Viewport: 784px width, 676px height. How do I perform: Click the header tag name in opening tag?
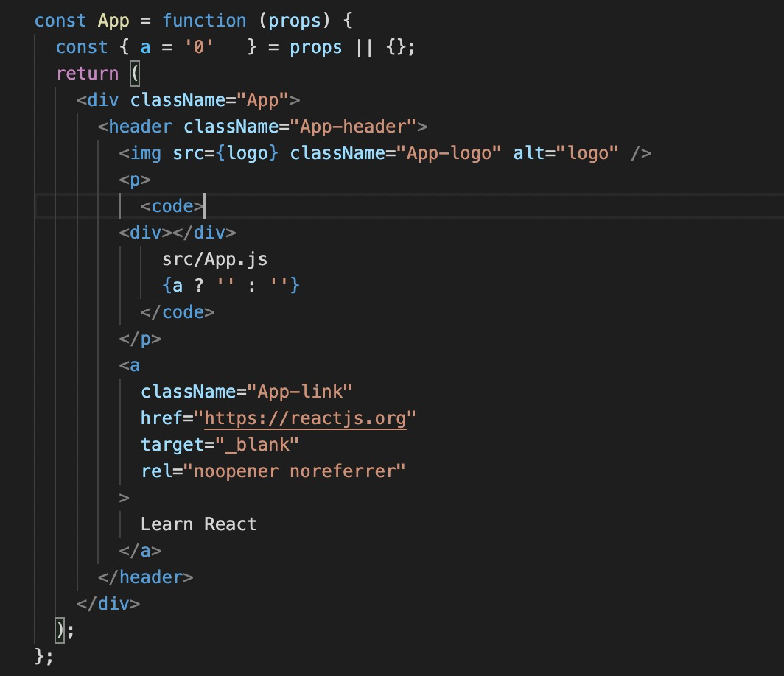tap(140, 127)
